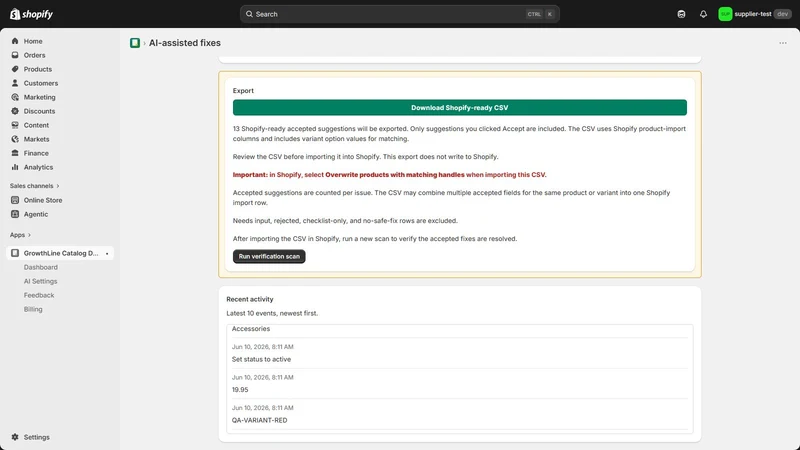
Task: Click the 'Set status to active' activity entry
Action: pyautogui.click(x=261, y=359)
